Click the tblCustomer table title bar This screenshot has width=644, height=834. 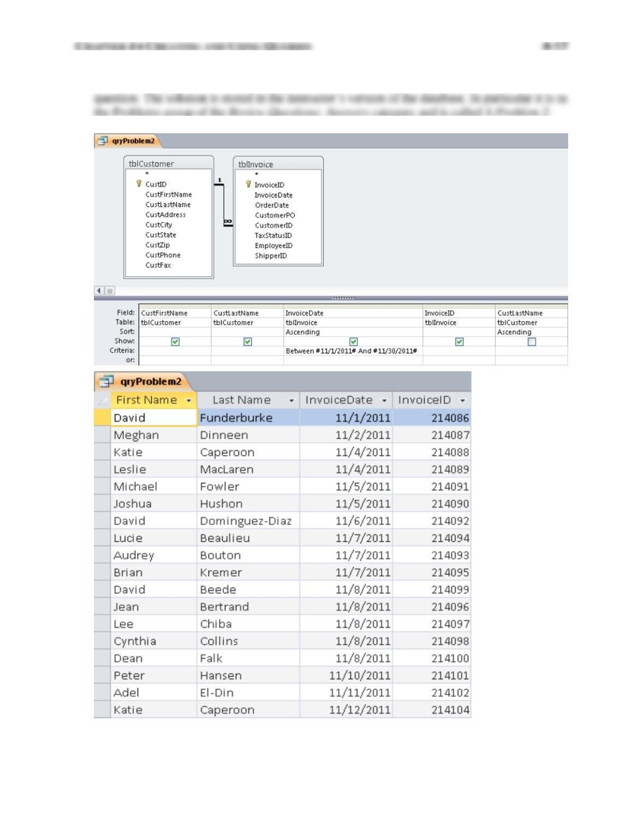[x=169, y=163]
